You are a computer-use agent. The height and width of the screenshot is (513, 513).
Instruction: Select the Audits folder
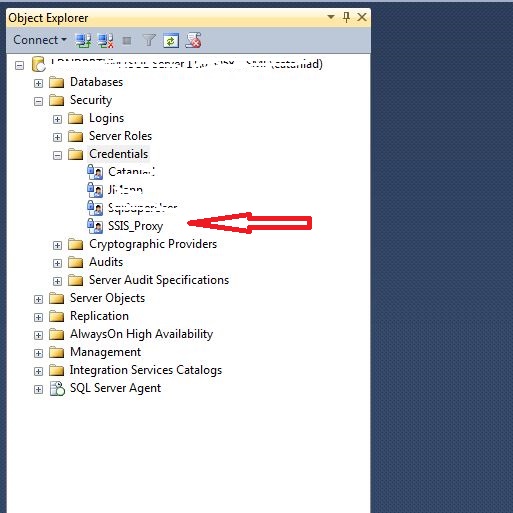coord(106,262)
